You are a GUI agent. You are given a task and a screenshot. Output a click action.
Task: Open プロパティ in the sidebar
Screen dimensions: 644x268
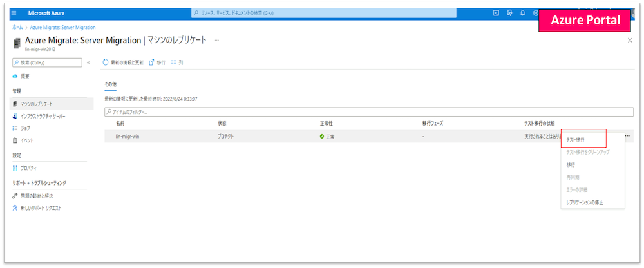pos(28,168)
